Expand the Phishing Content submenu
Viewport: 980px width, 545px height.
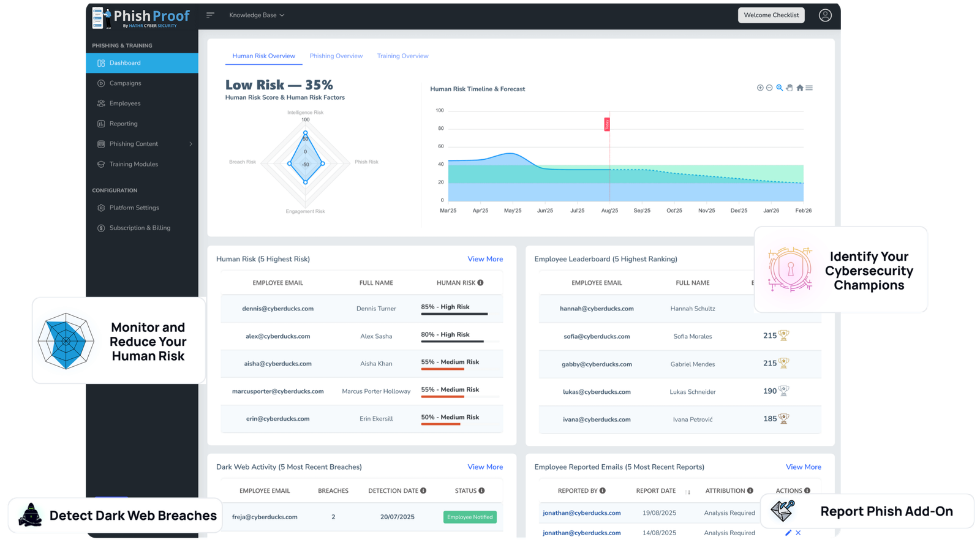190,144
